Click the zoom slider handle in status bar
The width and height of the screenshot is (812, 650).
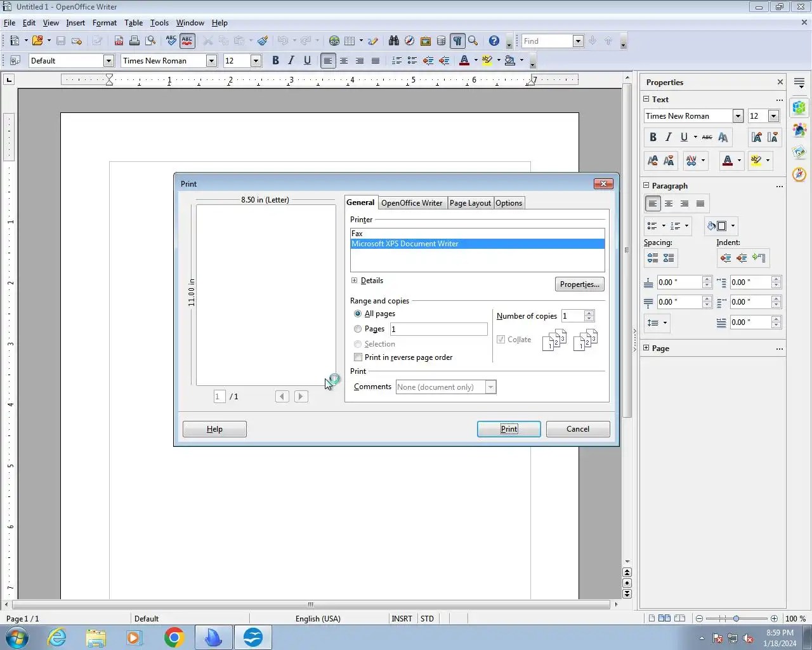[736, 618]
